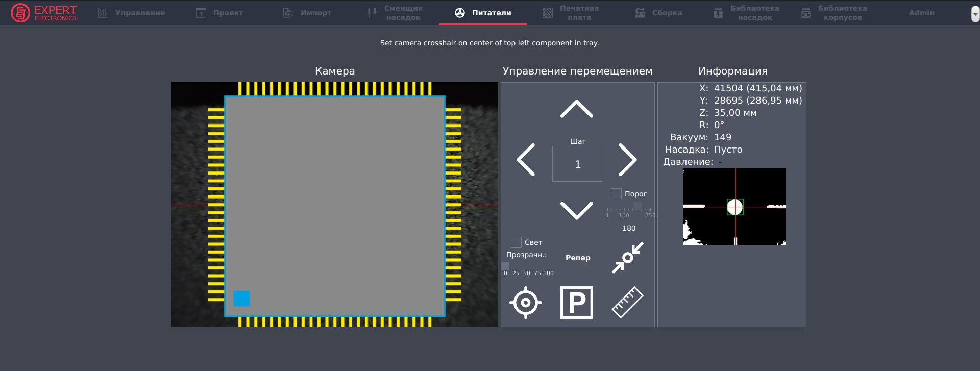Click the camera view component image

pos(335,205)
